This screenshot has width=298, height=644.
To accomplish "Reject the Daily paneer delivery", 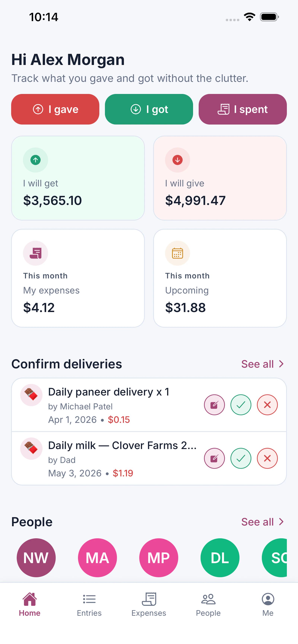I will [267, 405].
